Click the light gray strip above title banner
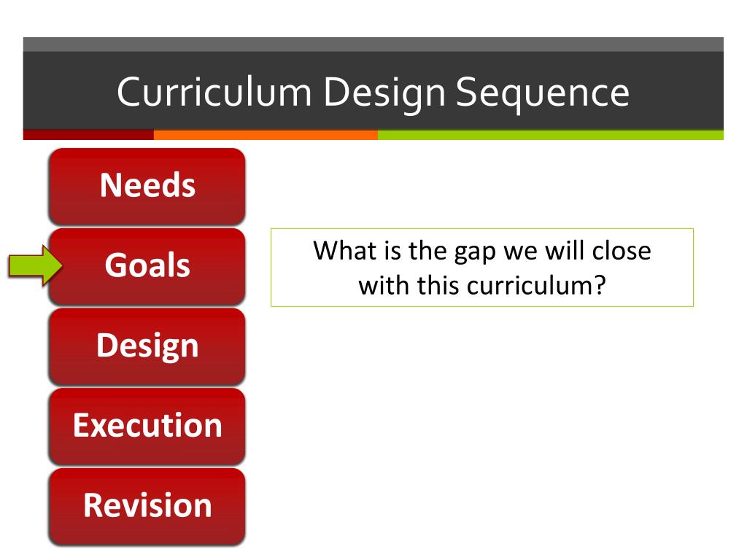Screen dimensions: 747x560 click(373, 44)
